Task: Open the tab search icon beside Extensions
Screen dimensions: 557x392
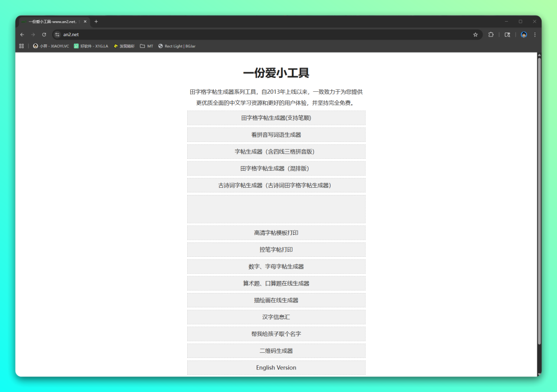Action: tap(507, 35)
